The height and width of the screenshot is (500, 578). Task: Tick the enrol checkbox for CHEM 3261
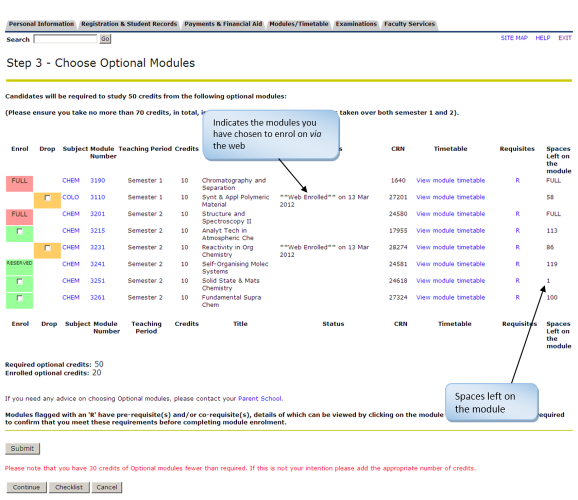(20, 298)
